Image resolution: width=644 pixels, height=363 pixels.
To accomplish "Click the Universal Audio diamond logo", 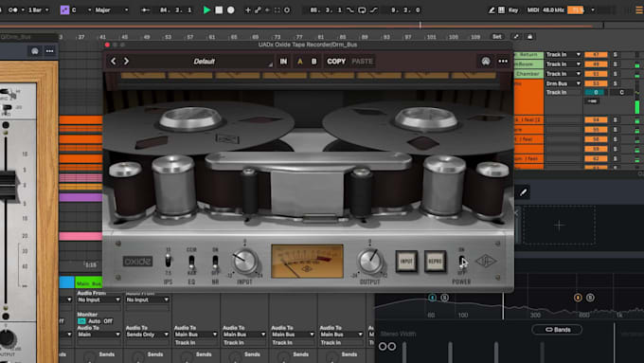I will pyautogui.click(x=486, y=261).
